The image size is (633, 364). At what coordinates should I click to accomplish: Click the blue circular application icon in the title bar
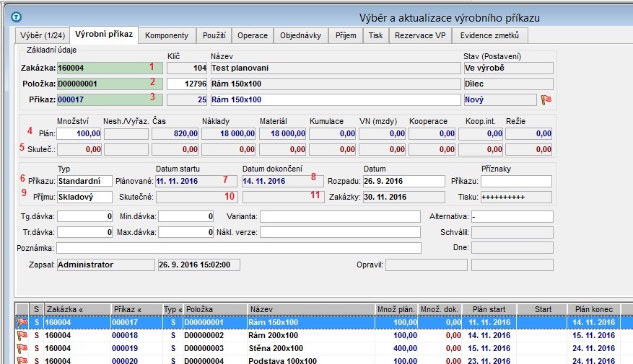pyautogui.click(x=16, y=17)
